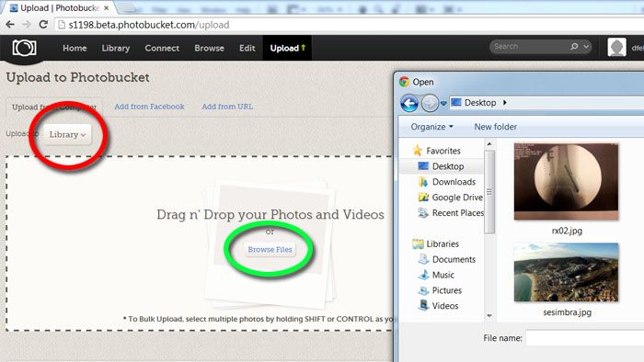Viewport: 644px width, 362px height.
Task: Select the Upload navigation item
Action: pyautogui.click(x=287, y=48)
